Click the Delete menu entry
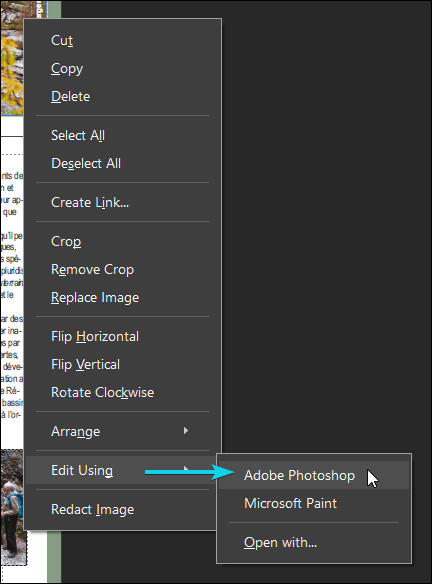 (70, 96)
